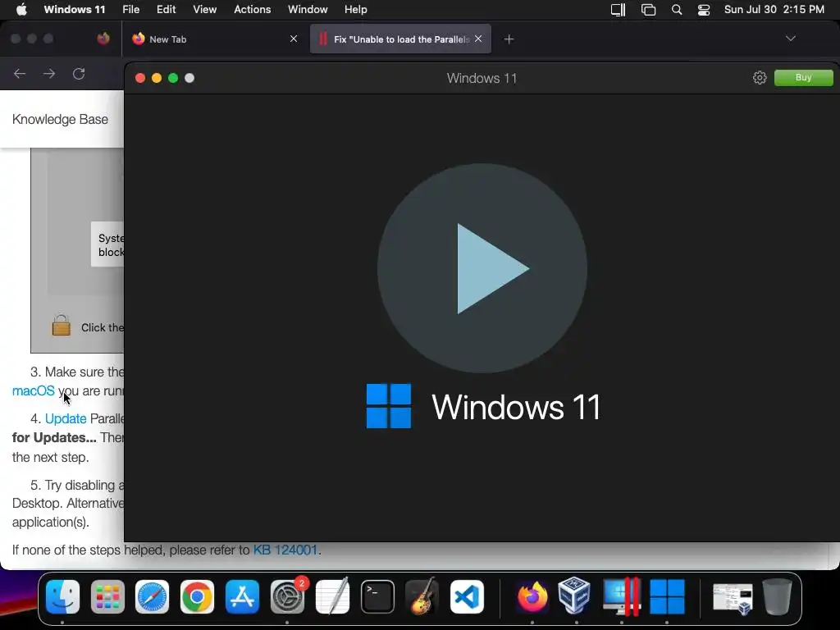
Task: Close the New Tab browser tab
Action: (x=294, y=39)
